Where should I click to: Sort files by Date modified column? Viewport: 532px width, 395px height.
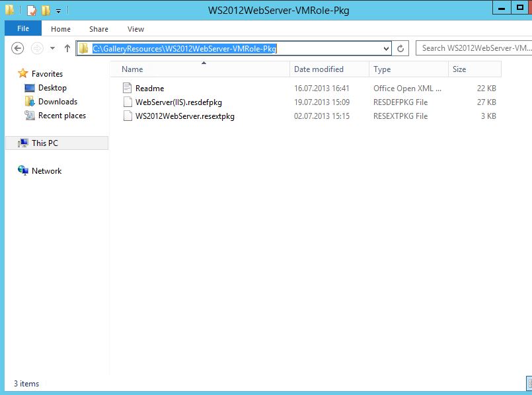click(x=329, y=69)
